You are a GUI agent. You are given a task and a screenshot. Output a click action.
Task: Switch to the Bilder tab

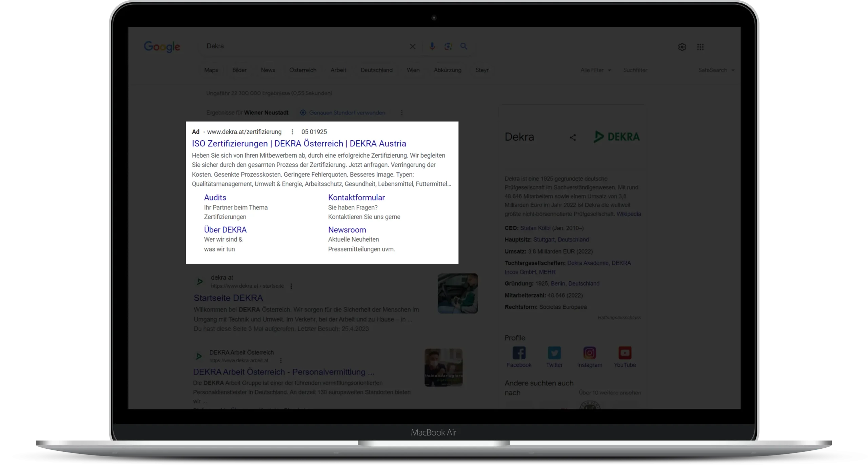coord(239,70)
